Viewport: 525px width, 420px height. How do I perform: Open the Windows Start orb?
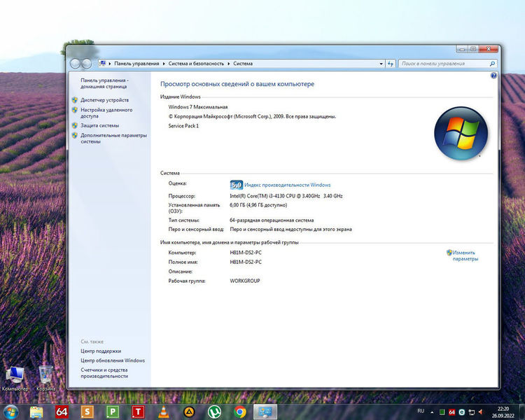point(12,411)
